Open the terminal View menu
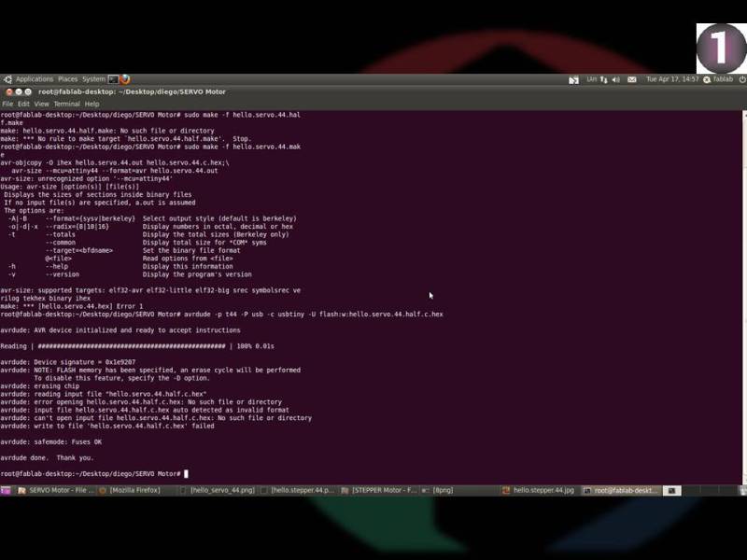747x560 pixels. point(41,104)
